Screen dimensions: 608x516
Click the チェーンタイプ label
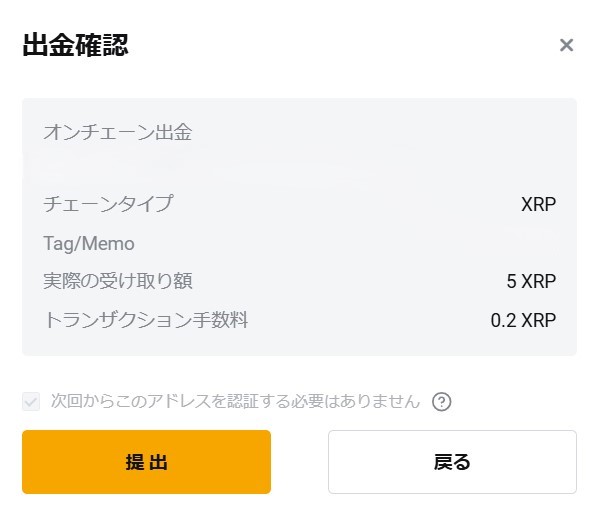[108, 204]
